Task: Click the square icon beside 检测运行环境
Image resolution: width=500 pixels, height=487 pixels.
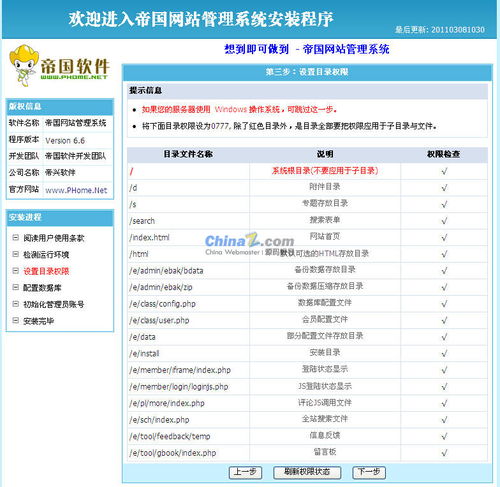Action: [15, 254]
